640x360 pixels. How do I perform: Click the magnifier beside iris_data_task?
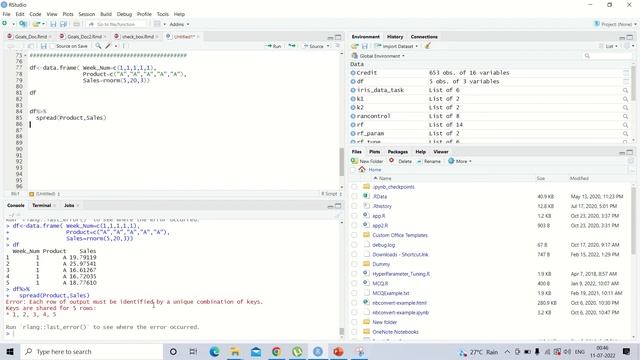(625, 90)
